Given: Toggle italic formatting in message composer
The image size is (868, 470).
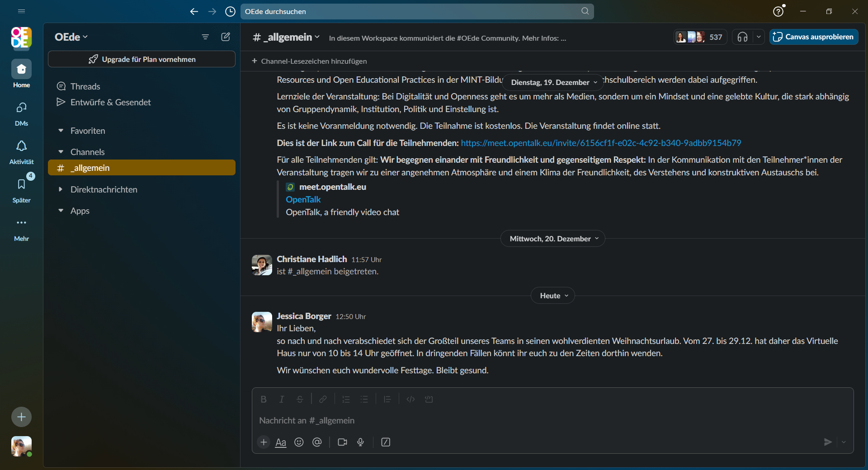Looking at the screenshot, I should coord(282,399).
